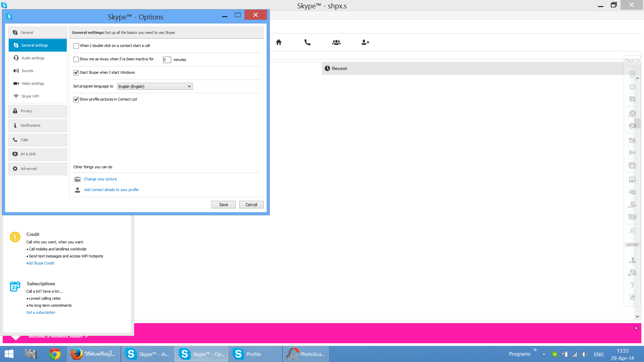Click the Recent clock icon

coord(327,68)
